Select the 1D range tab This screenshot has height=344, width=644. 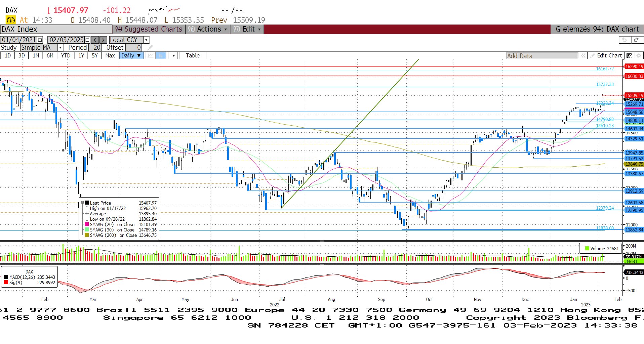pyautogui.click(x=7, y=55)
